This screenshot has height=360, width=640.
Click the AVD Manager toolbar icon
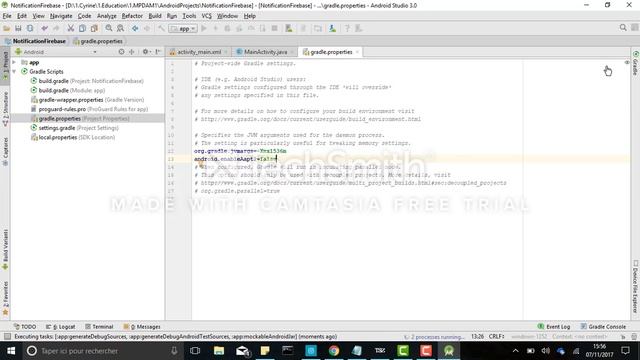pyautogui.click(x=289, y=28)
